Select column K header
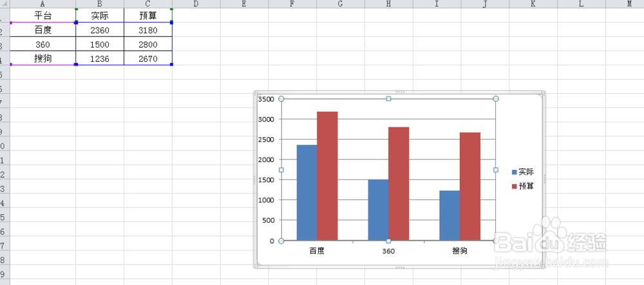 [533, 4]
